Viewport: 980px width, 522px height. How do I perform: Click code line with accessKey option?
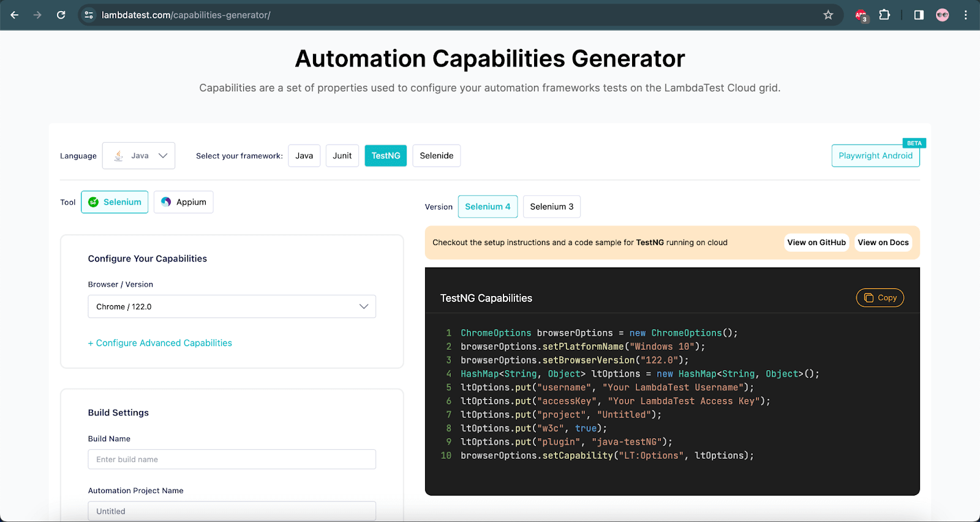[616, 401]
